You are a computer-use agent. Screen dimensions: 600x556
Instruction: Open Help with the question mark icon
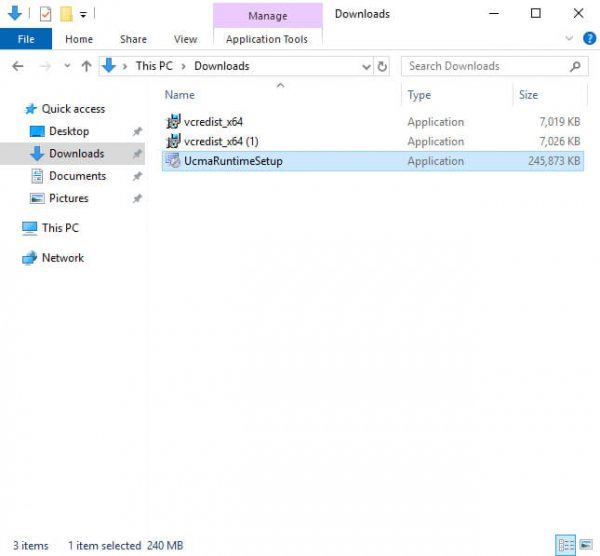[589, 38]
